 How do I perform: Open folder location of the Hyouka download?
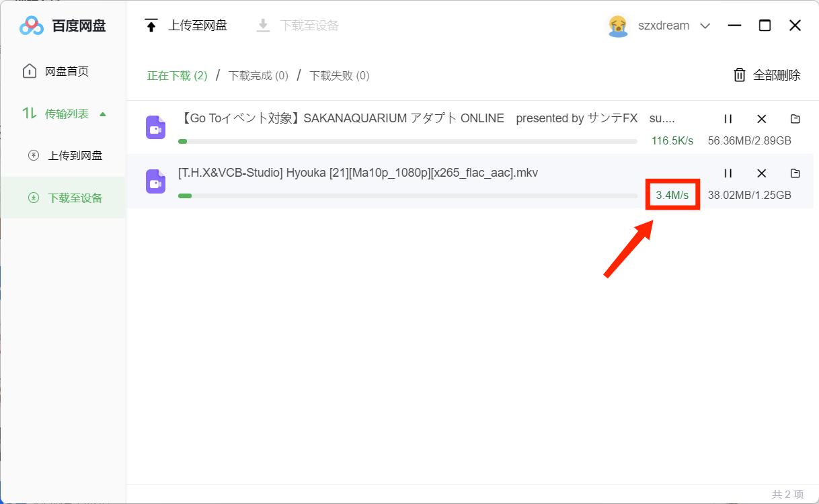click(x=795, y=173)
